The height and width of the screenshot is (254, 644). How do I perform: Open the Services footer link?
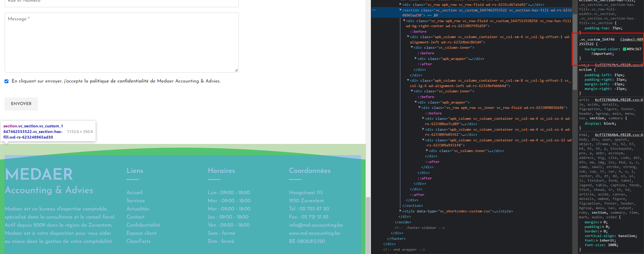[x=136, y=201]
